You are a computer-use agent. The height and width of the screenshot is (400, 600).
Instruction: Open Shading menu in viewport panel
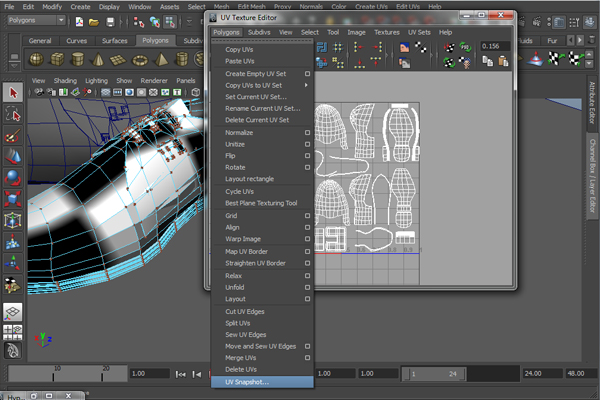point(65,81)
